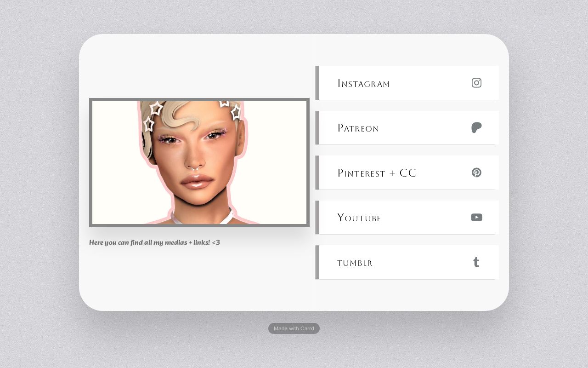Click the Patreon logo icon
588x368 pixels.
pyautogui.click(x=476, y=128)
